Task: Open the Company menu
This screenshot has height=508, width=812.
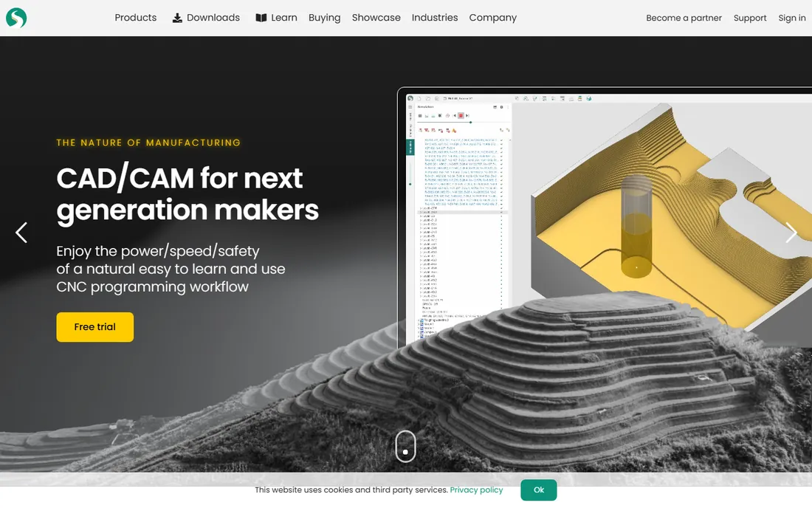Action: (x=493, y=18)
